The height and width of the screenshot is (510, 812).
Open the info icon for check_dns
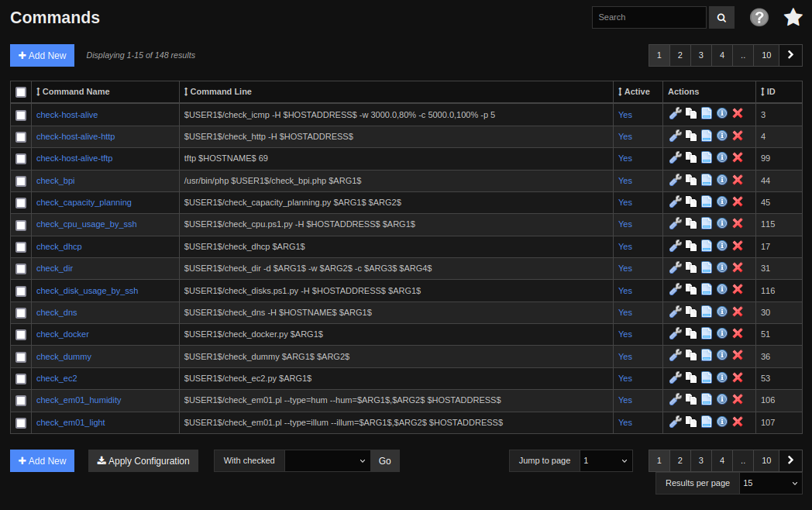point(722,312)
